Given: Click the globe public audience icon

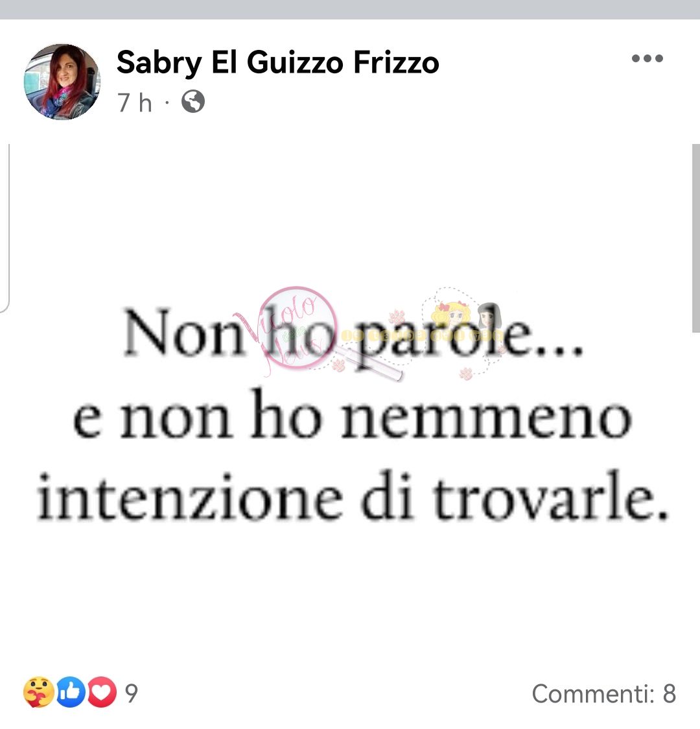Looking at the screenshot, I should (x=192, y=101).
